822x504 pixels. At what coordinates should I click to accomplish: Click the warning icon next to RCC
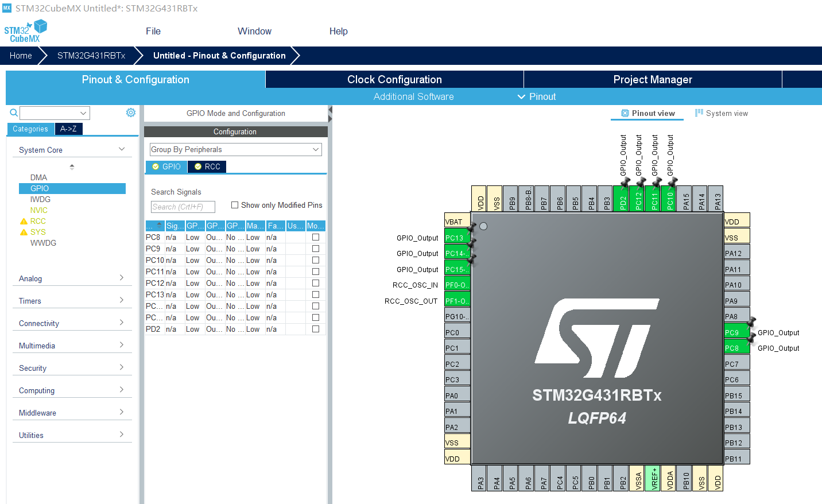24,221
